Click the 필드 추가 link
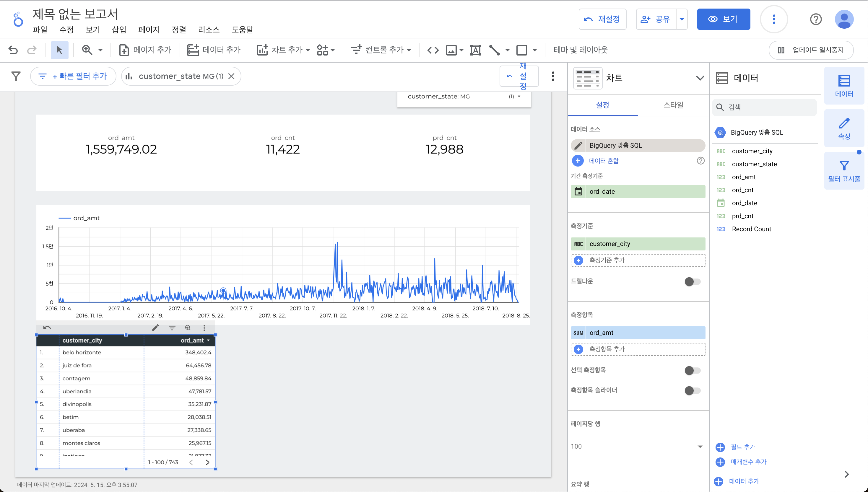This screenshot has width=868, height=492. coord(742,447)
